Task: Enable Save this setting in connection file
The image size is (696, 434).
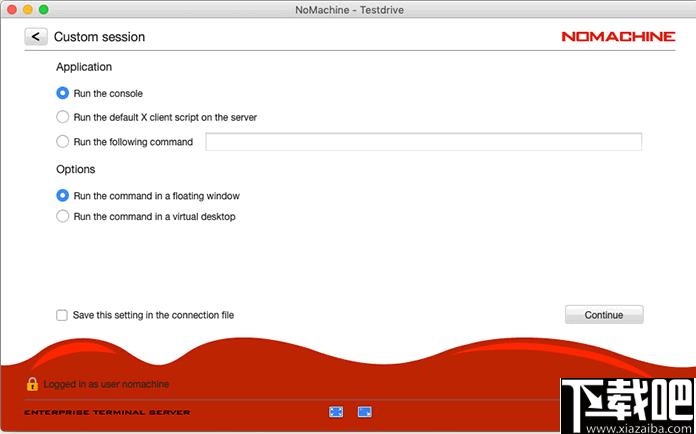Action: click(x=62, y=315)
